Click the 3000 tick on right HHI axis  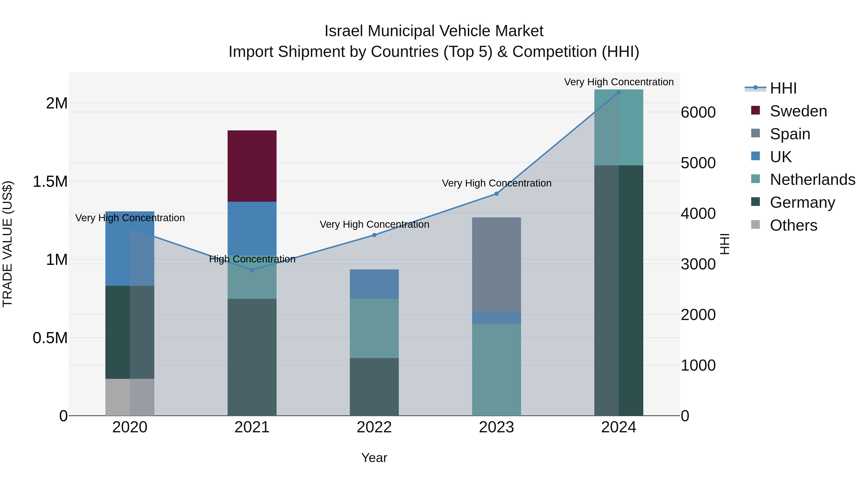point(698,264)
